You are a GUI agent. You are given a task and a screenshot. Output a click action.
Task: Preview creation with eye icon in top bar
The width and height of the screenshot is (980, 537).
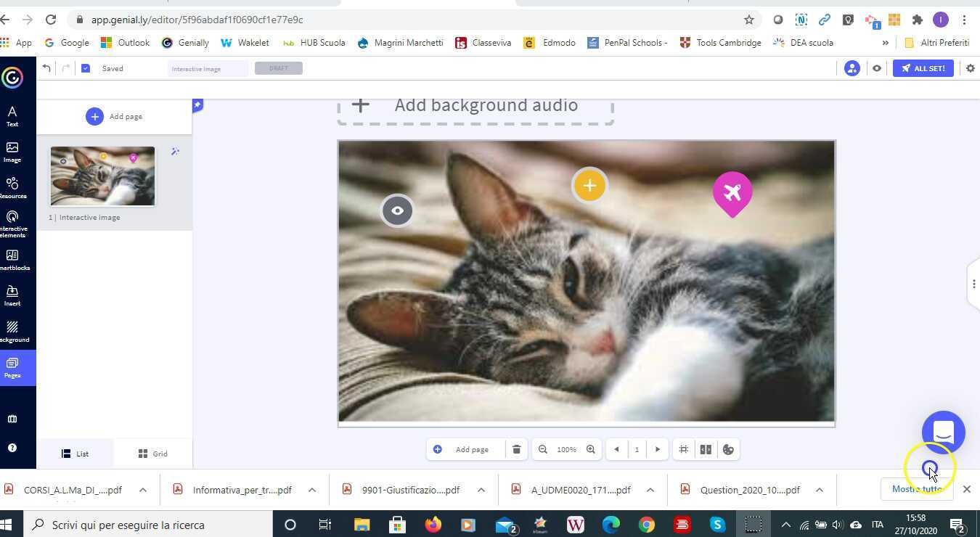877,68
